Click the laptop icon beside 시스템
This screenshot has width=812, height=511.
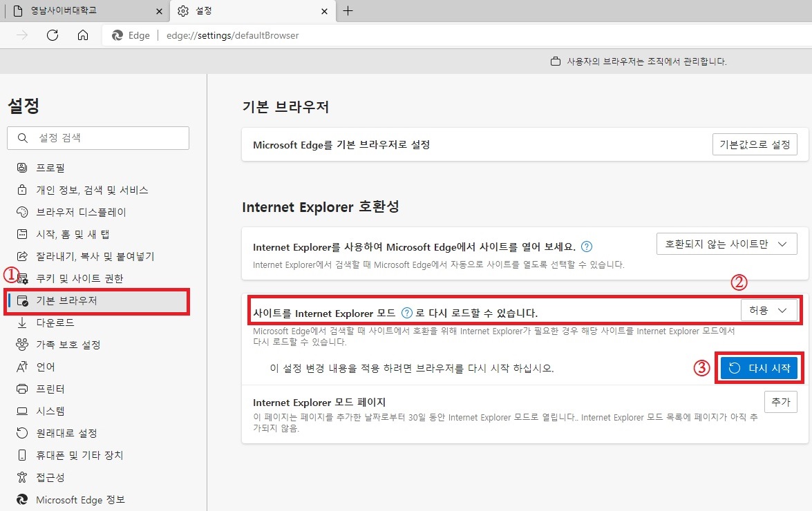tap(21, 411)
